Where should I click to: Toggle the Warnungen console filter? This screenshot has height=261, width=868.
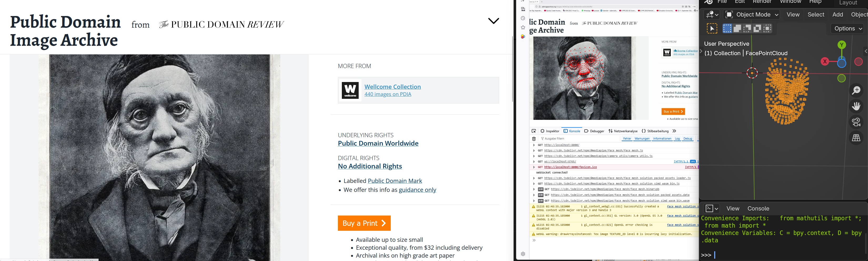(642, 139)
